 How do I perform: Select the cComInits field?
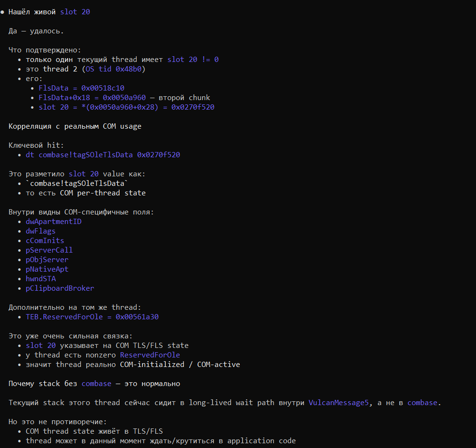pos(45,241)
